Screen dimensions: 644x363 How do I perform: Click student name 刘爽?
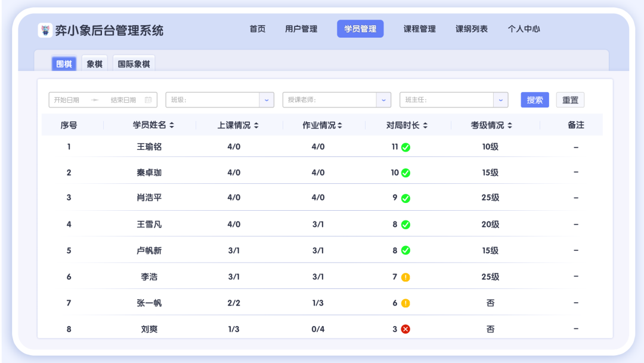[x=149, y=329]
